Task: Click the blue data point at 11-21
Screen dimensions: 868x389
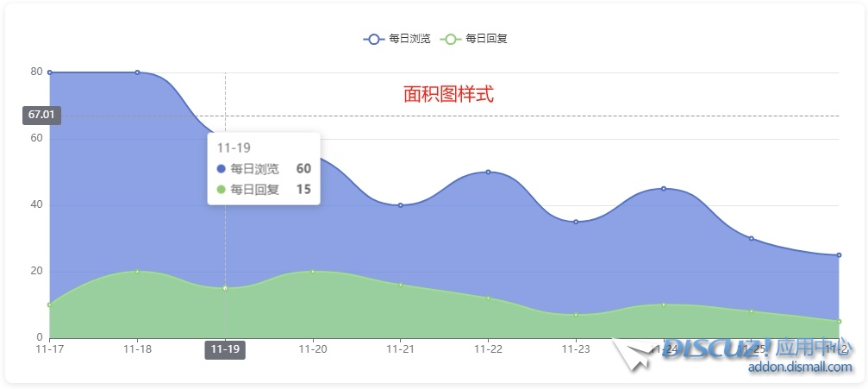Action: point(400,205)
